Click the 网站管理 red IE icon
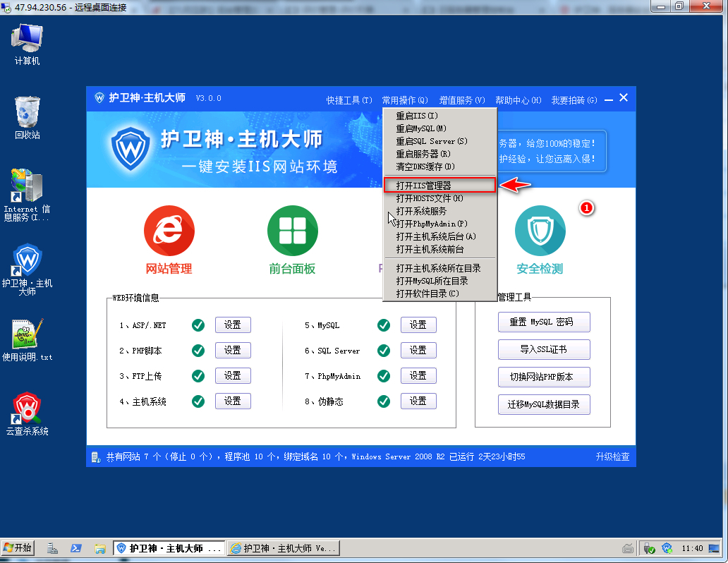The height and width of the screenshot is (563, 728). [169, 233]
